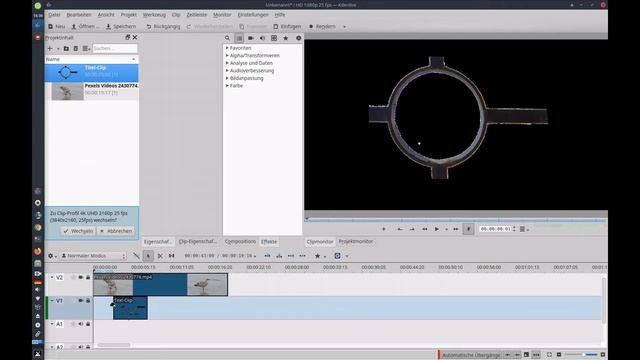Show audio effects speaker icon
The height and width of the screenshot is (360, 640).
[x=262, y=38]
